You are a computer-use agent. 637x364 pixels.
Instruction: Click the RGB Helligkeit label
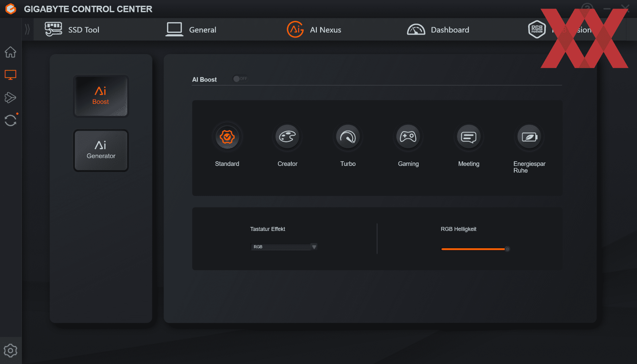(458, 229)
